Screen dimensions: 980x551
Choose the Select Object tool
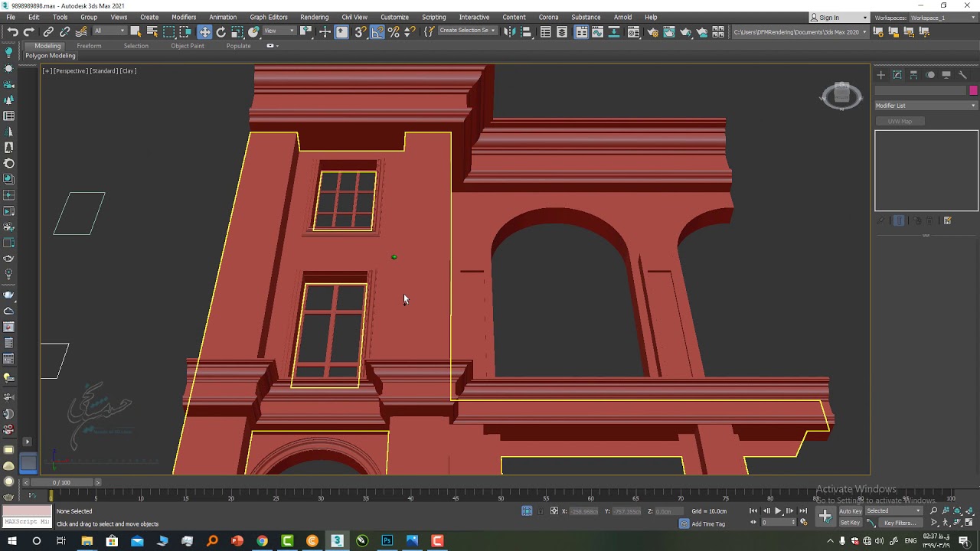click(x=136, y=31)
